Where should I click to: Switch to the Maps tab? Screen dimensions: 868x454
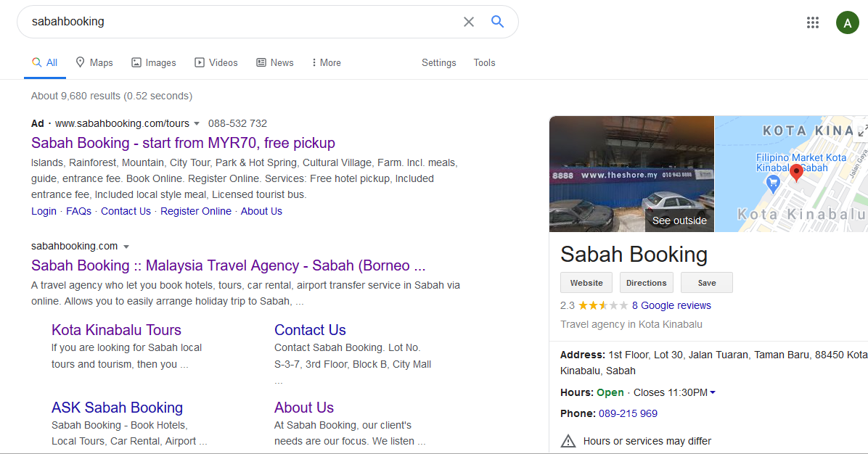coord(94,62)
